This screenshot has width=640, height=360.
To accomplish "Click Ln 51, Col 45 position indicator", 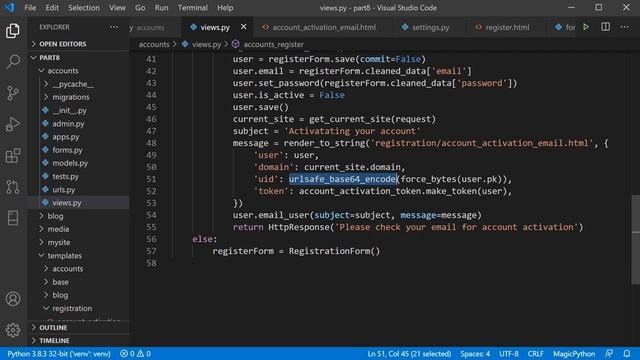I will tap(409, 353).
